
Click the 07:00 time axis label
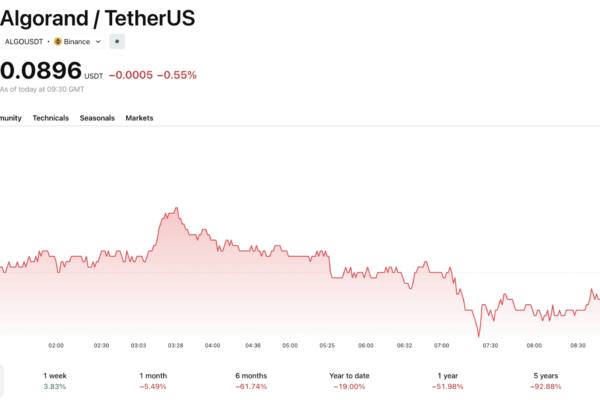pos(442,345)
